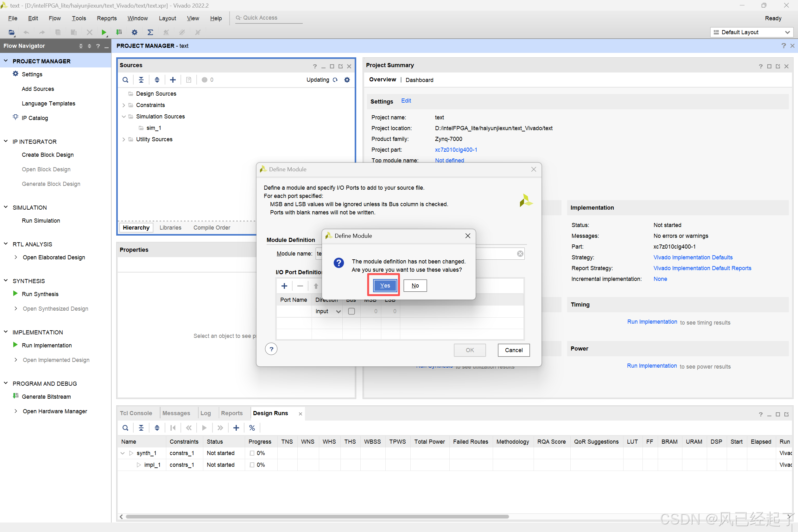Screen dimensions: 798x532
Task: Switch to the Messages tab
Action: pyautogui.click(x=176, y=413)
